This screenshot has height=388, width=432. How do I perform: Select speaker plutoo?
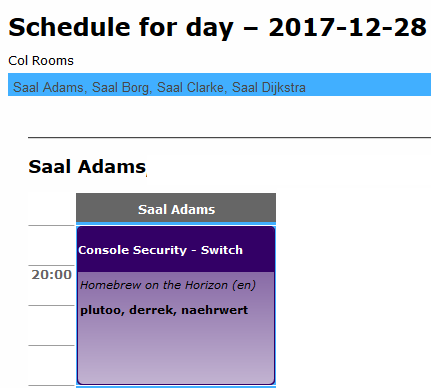tap(100, 310)
